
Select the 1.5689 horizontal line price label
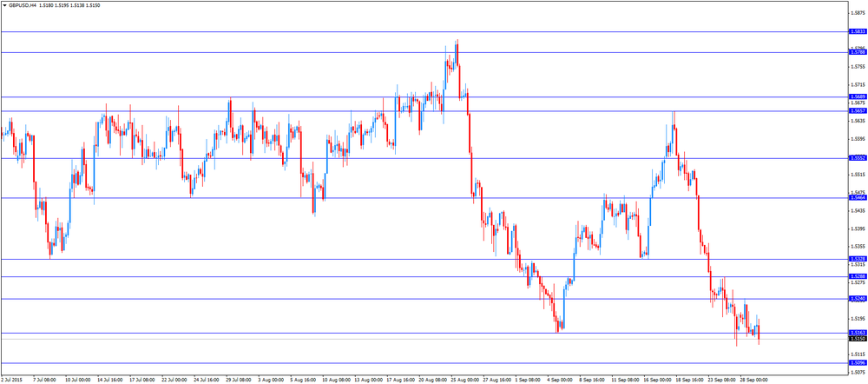(x=857, y=97)
